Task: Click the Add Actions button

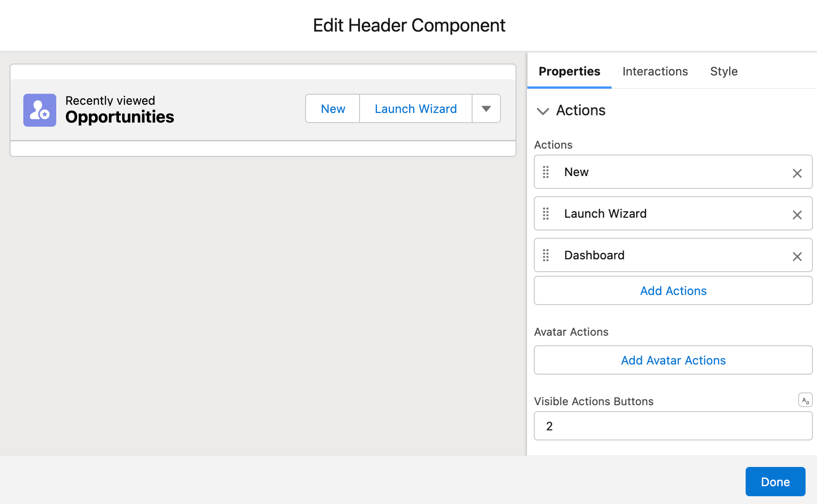Action: click(673, 291)
